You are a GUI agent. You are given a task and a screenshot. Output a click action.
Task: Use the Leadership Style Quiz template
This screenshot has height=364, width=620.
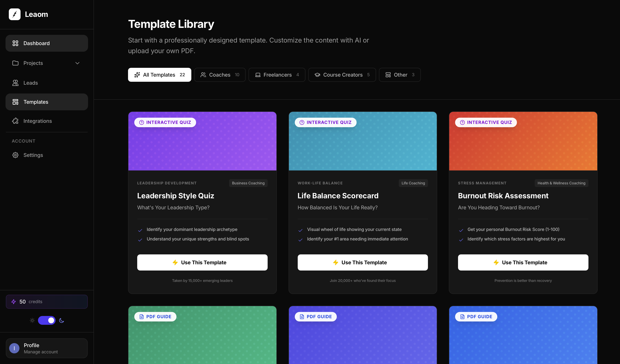202,262
